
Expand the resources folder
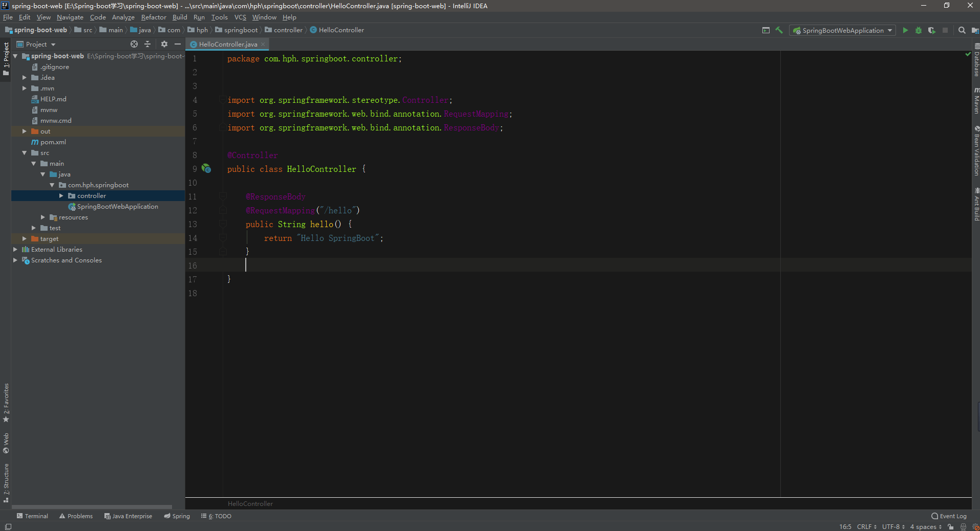click(x=43, y=217)
